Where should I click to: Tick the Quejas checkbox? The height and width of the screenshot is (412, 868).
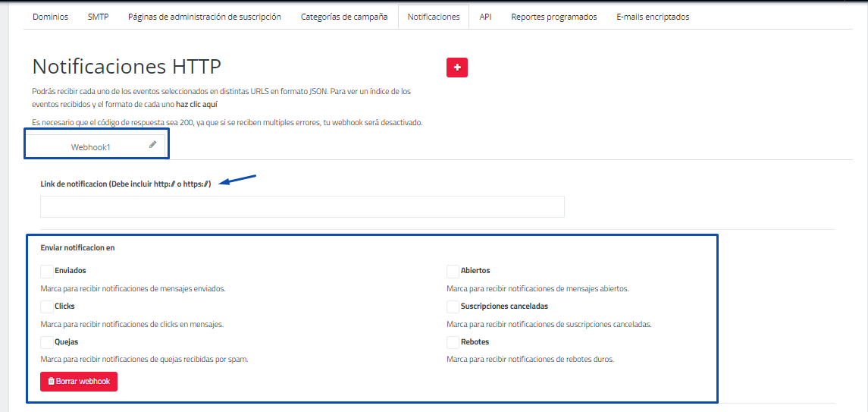coord(47,342)
